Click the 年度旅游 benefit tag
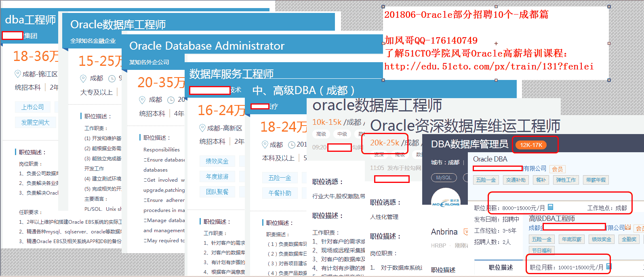The height and width of the screenshot is (277, 644). coord(217,176)
